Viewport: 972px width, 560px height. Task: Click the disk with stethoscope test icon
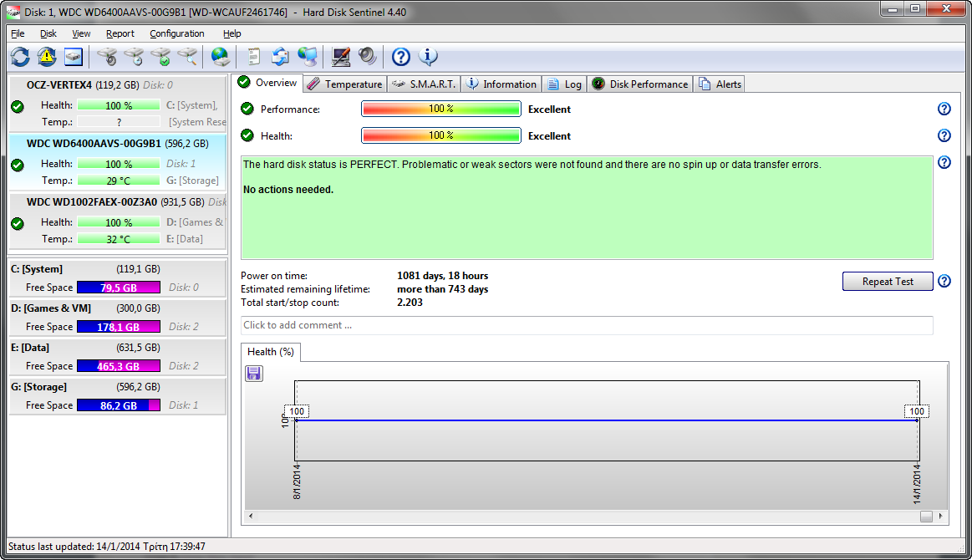click(x=107, y=57)
